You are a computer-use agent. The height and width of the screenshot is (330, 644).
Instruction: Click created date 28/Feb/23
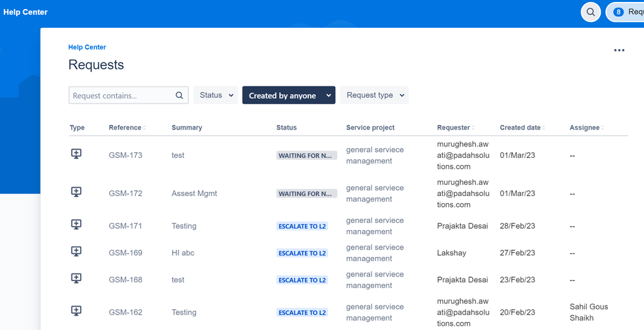pyautogui.click(x=518, y=226)
